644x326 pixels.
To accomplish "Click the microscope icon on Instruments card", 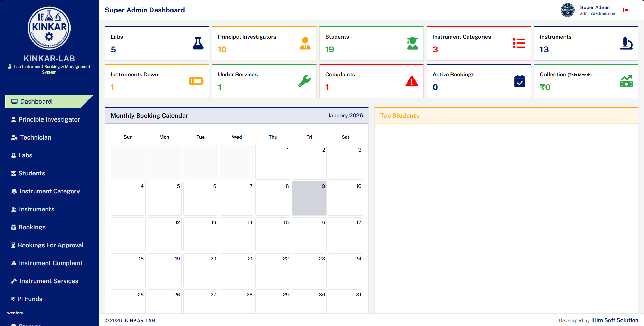I will pos(626,44).
